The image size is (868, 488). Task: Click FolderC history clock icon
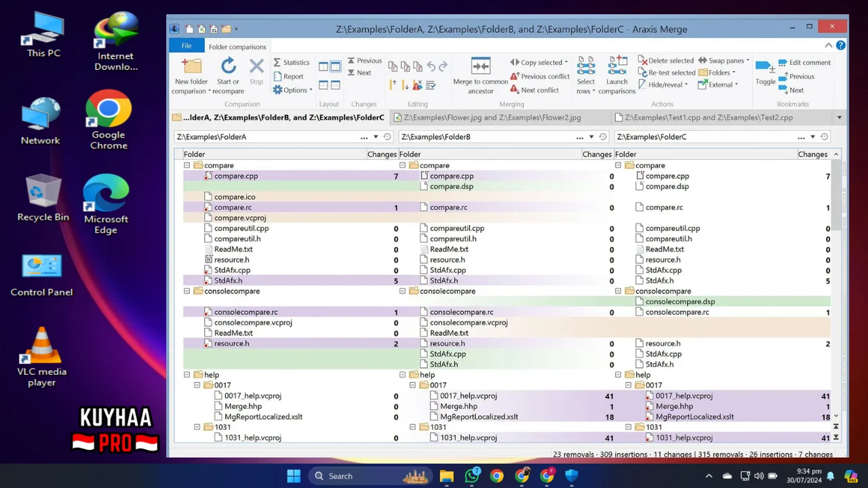(824, 137)
